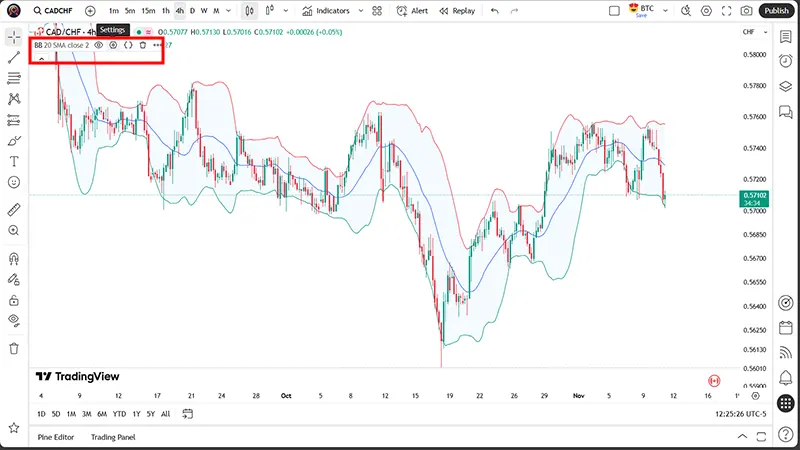Collapse the indicator legend chevron

42,58
